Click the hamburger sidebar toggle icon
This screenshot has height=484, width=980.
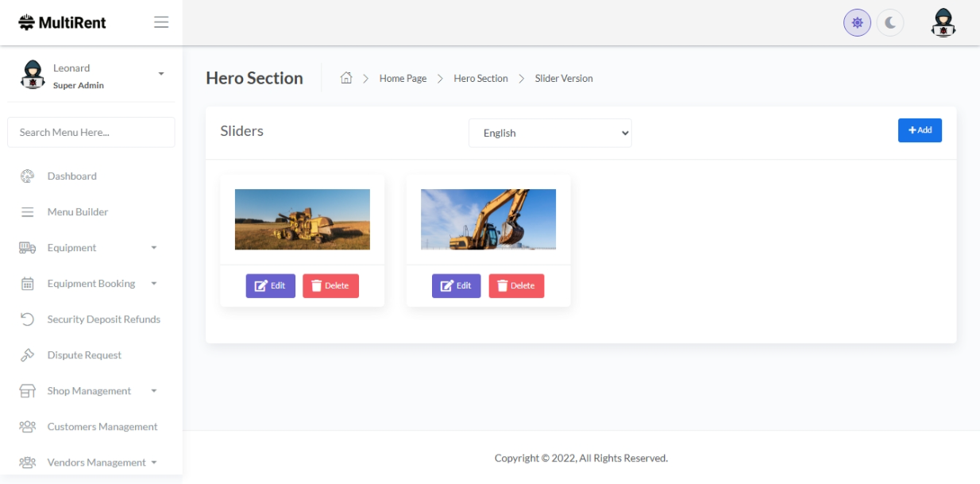click(x=161, y=22)
